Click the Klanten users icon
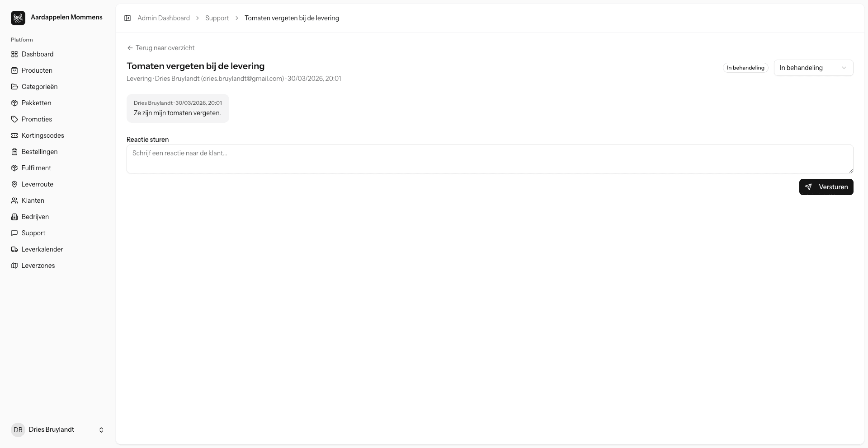 click(14, 201)
